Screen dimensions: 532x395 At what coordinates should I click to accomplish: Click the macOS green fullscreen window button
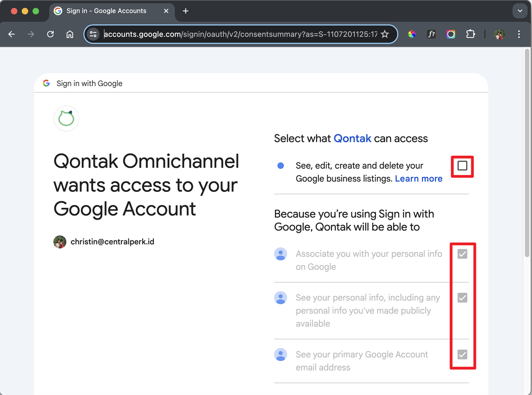click(36, 11)
